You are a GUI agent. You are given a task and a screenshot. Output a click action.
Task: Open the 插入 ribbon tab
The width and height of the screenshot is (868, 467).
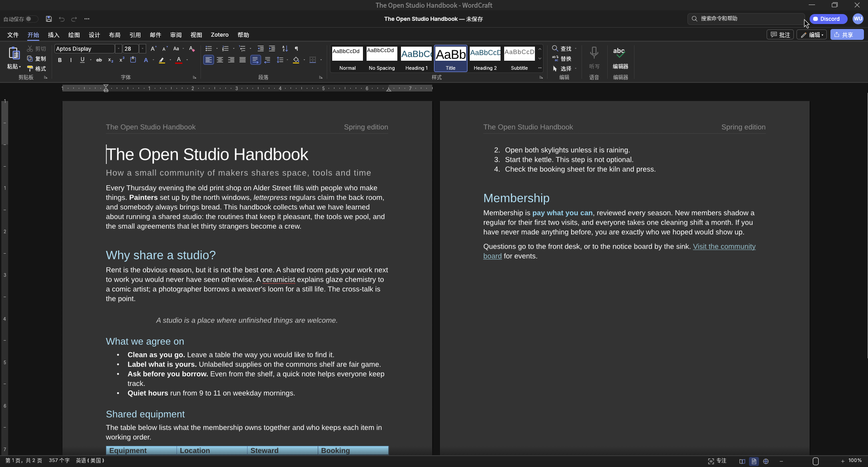53,35
